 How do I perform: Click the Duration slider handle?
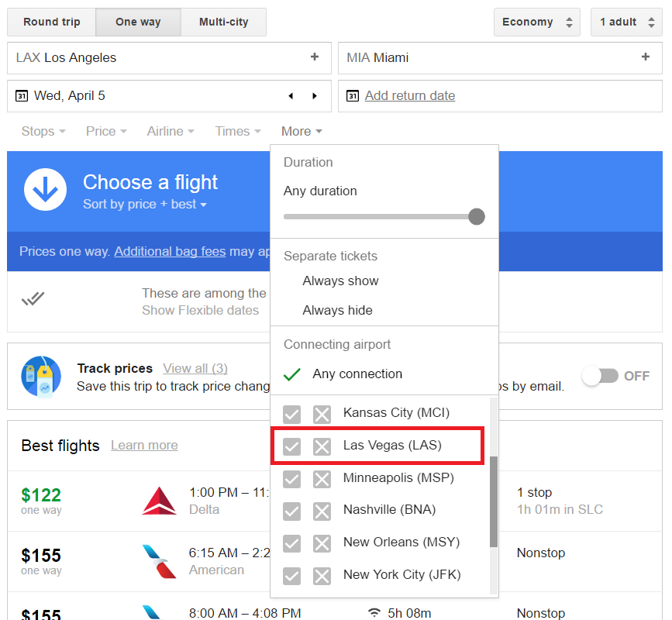476,217
